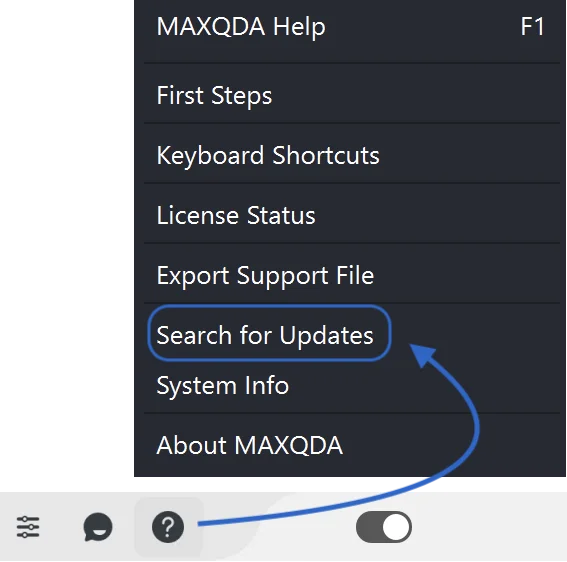Viewport: 567px width, 562px height.
Task: Choose Export Support File
Action: [350, 275]
